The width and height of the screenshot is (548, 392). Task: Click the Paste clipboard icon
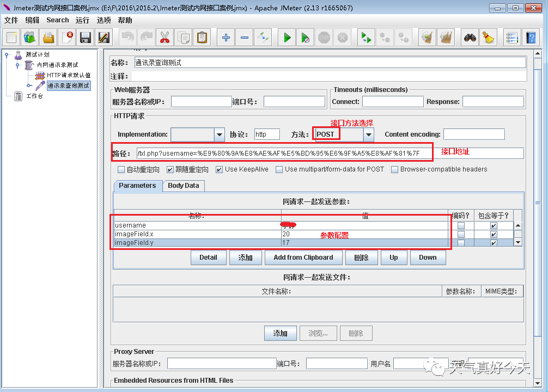click(x=202, y=38)
